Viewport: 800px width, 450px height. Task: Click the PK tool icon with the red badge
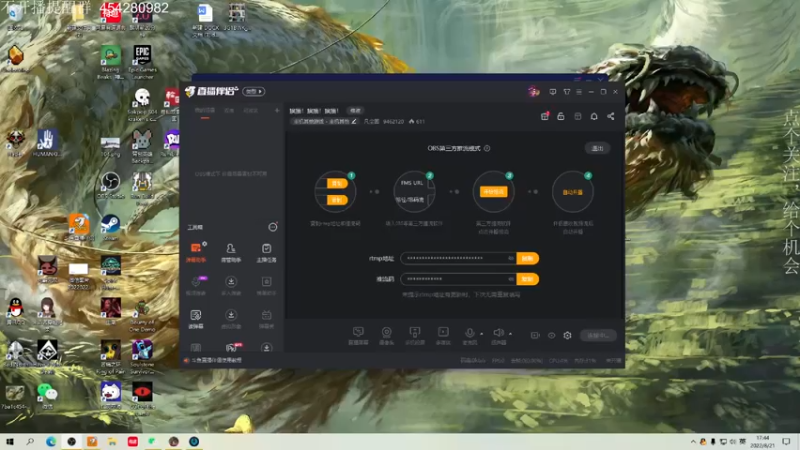coord(232,347)
